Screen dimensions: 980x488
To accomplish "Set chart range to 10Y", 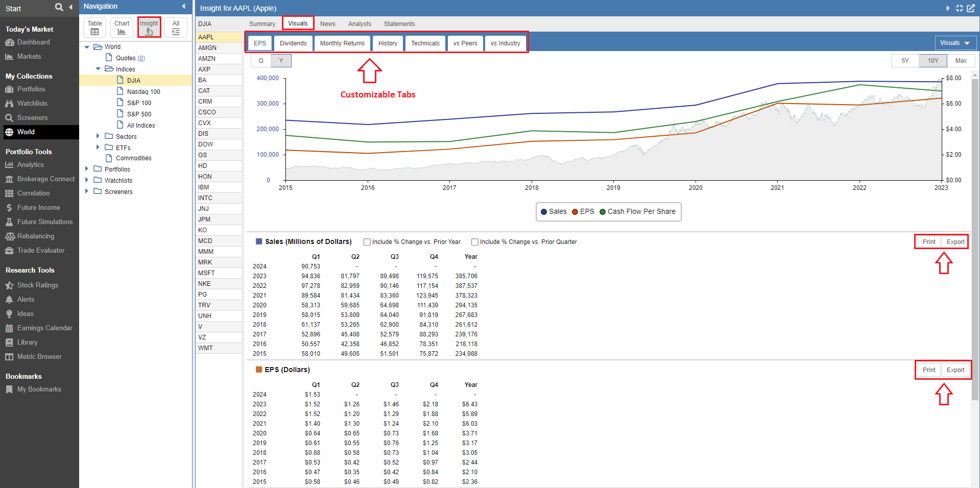I will coord(933,61).
